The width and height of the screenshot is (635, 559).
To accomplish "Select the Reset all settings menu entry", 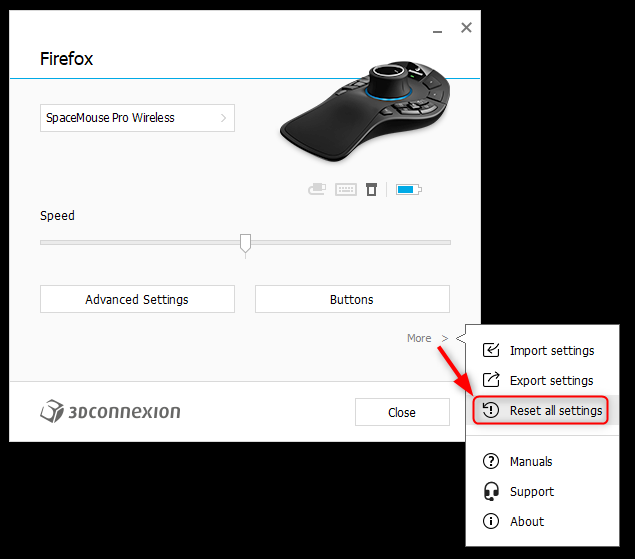I will (x=542, y=410).
